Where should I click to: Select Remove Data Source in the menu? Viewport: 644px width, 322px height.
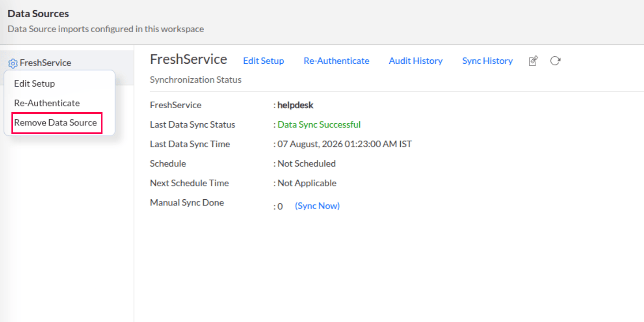point(55,123)
